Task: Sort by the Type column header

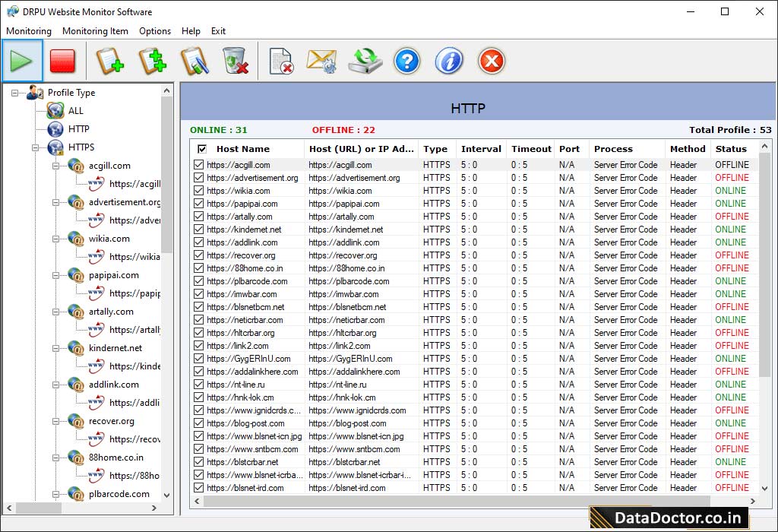Action: 435,149
